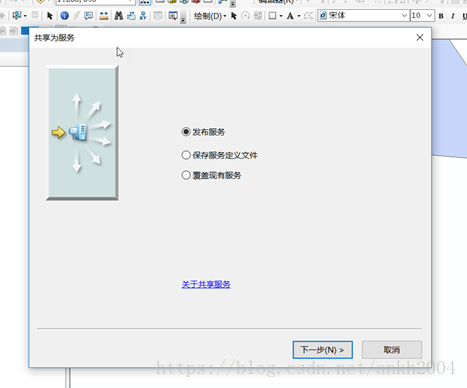Viewport: 467px width, 388px height.
Task: Select the New Text (A) tool
Action: [x=290, y=16]
